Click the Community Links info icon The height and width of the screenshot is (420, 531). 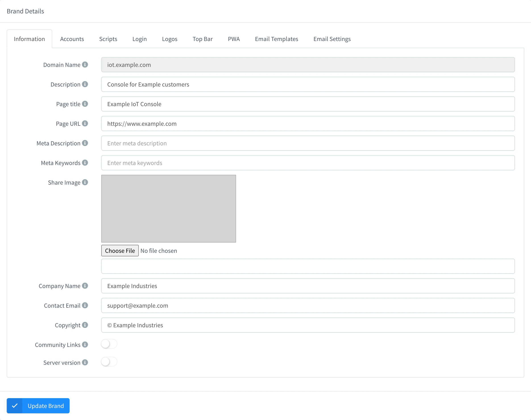tap(85, 344)
